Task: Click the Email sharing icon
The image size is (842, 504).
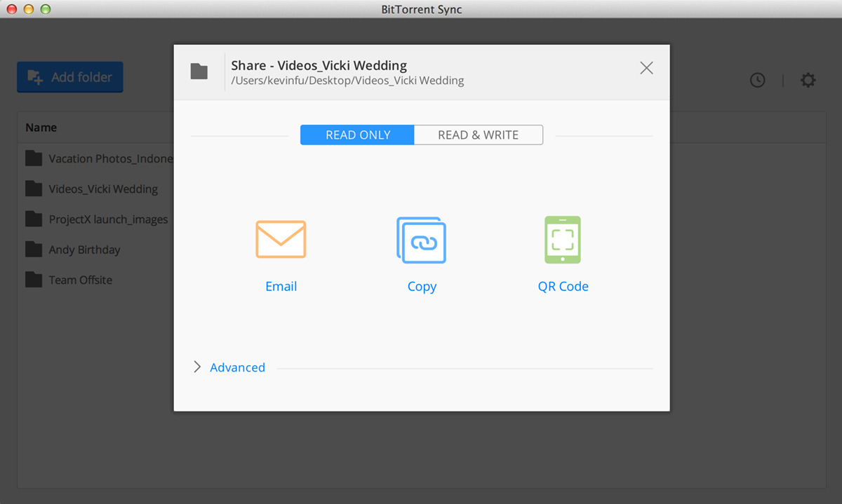Action: click(281, 239)
